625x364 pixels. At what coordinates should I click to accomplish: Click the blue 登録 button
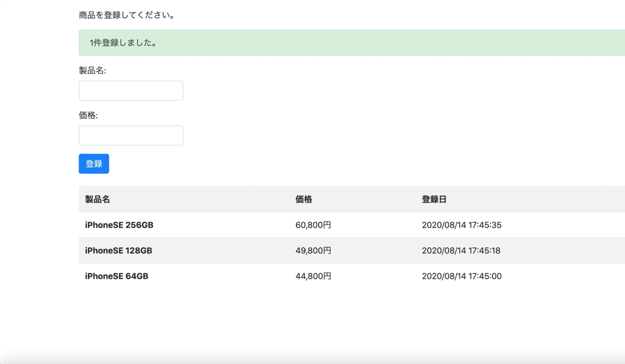tap(94, 164)
